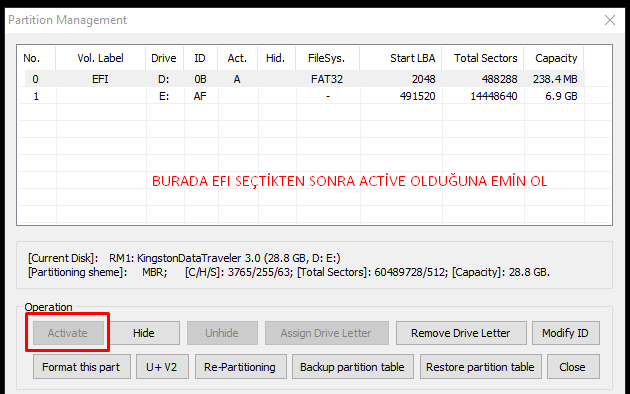Click Format this part button
This screenshot has height=394, width=630.
pos(82,367)
